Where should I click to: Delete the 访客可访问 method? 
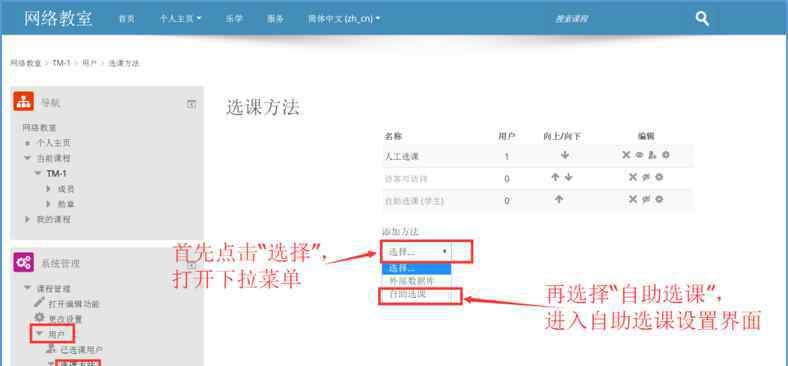[633, 177]
